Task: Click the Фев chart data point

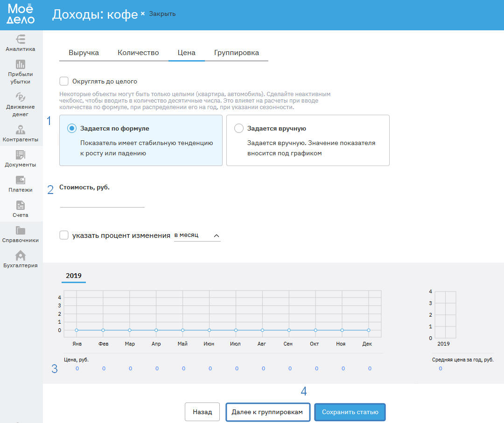Action: [103, 330]
